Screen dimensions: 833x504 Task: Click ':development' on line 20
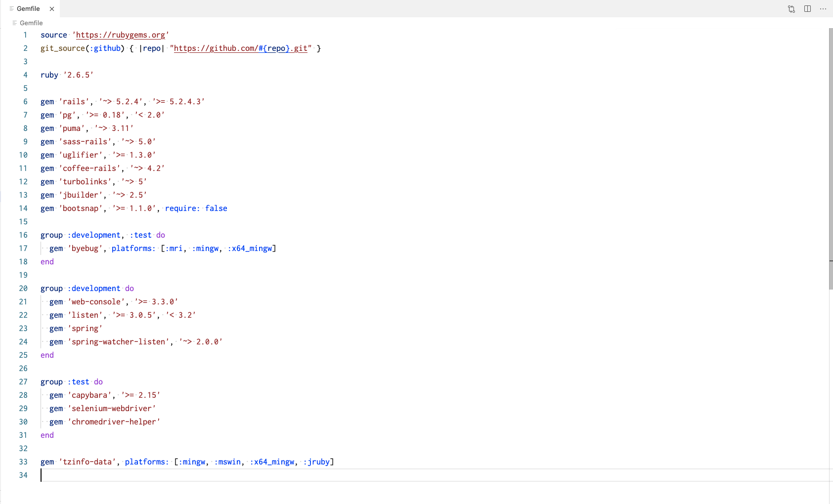point(94,289)
